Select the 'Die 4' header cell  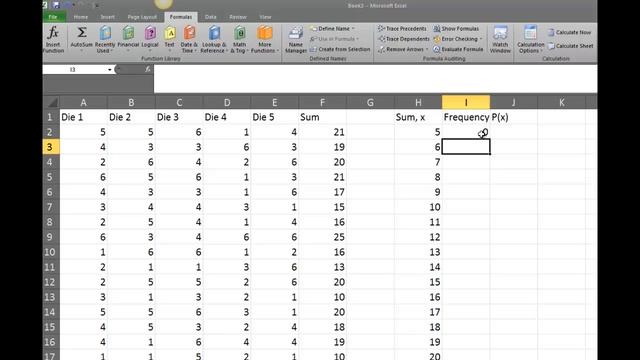point(227,117)
